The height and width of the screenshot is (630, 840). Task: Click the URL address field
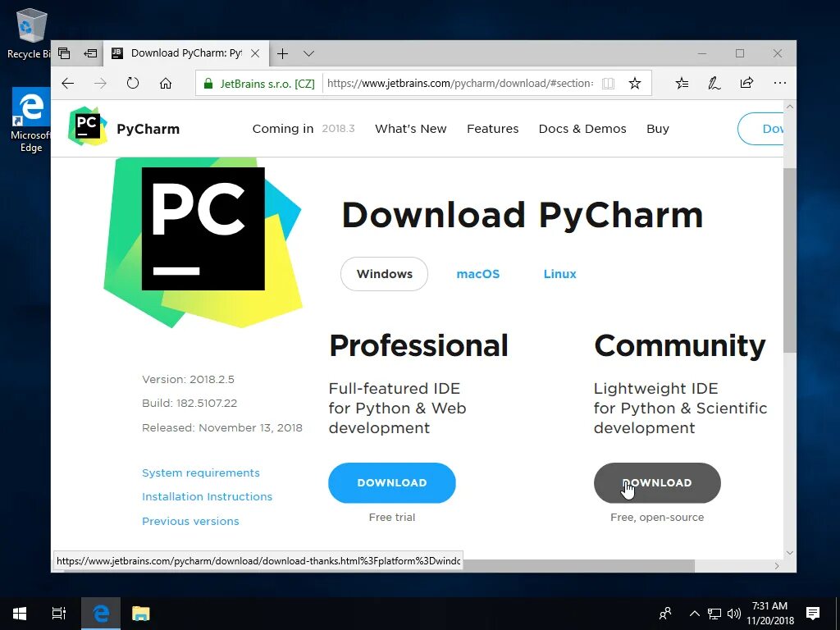459,84
